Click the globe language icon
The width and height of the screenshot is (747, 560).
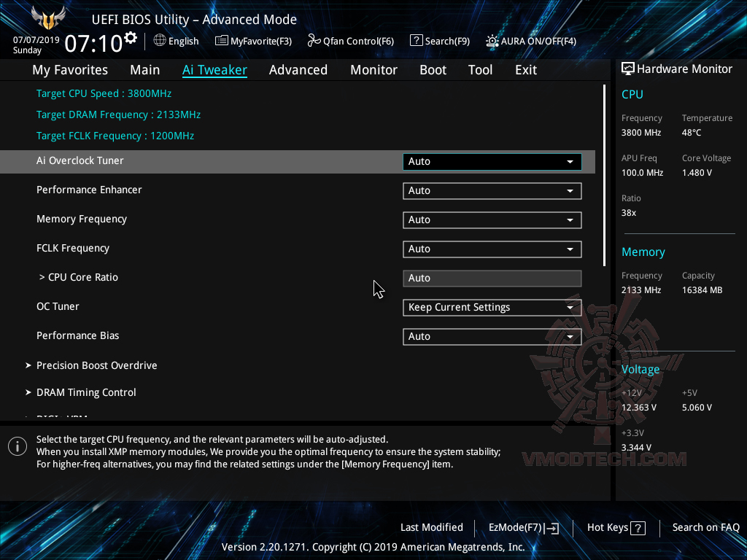click(x=160, y=41)
